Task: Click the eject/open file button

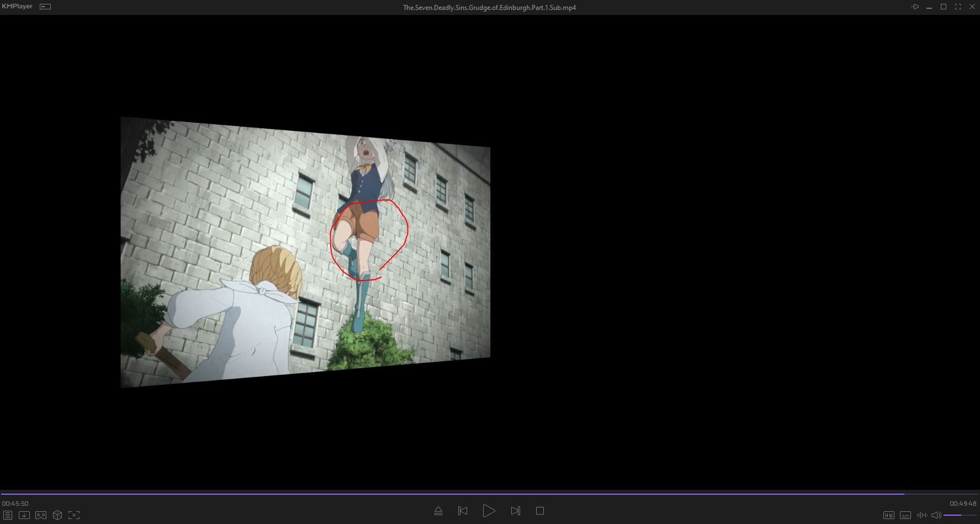Action: pyautogui.click(x=438, y=511)
